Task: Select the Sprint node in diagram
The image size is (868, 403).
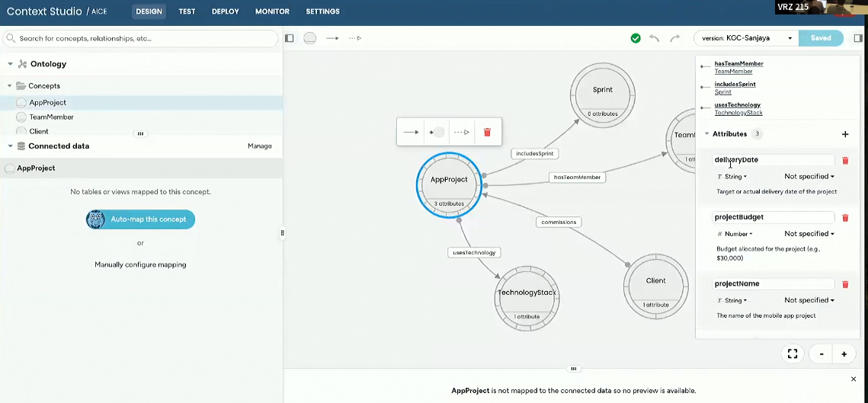Action: tap(603, 94)
